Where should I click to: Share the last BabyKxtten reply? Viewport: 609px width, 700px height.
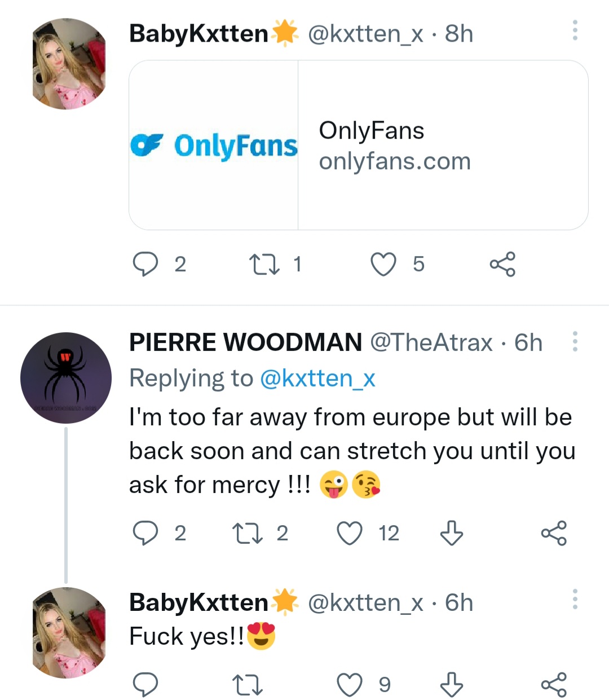pyautogui.click(x=553, y=684)
